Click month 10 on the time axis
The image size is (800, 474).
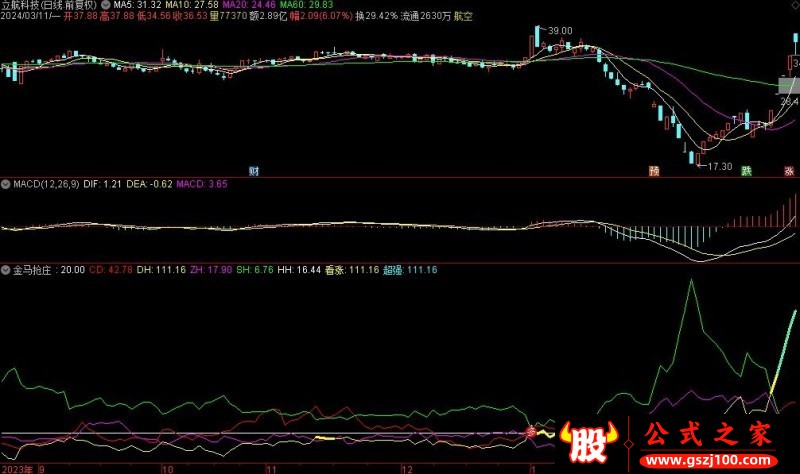click(167, 469)
